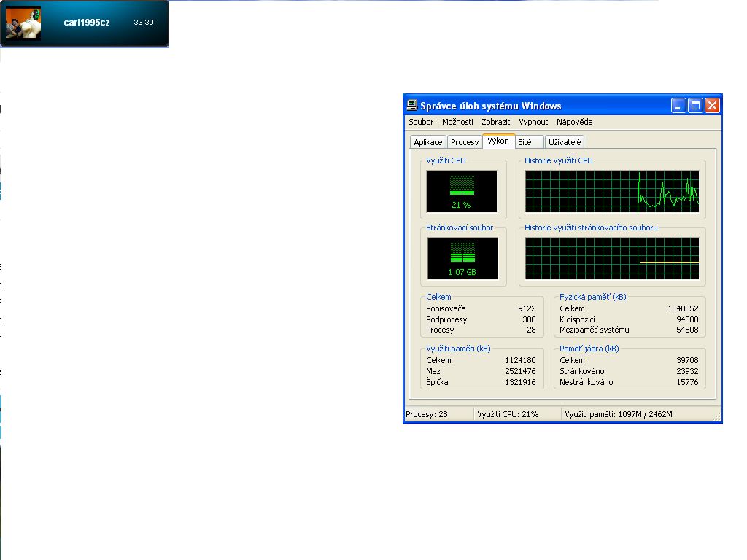
Task: Switch to the Uživatelé tab
Action: 565,142
